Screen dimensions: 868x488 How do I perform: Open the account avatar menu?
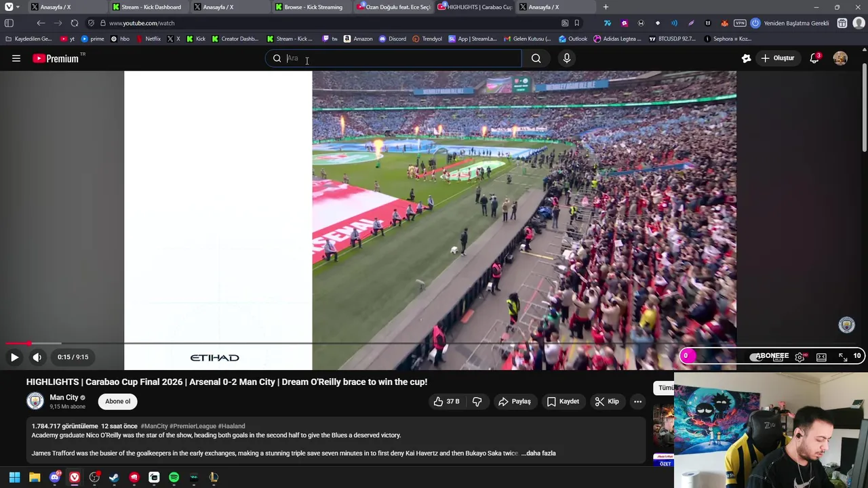click(x=840, y=58)
